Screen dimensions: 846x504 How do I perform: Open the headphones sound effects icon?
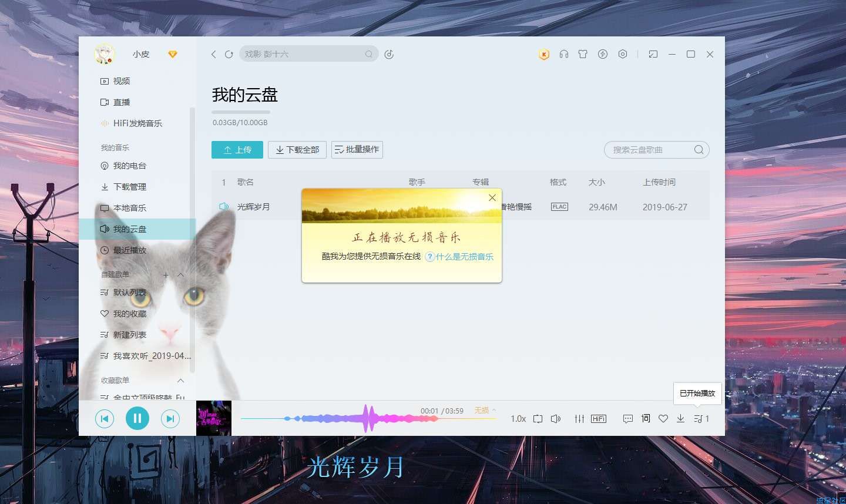(x=564, y=54)
